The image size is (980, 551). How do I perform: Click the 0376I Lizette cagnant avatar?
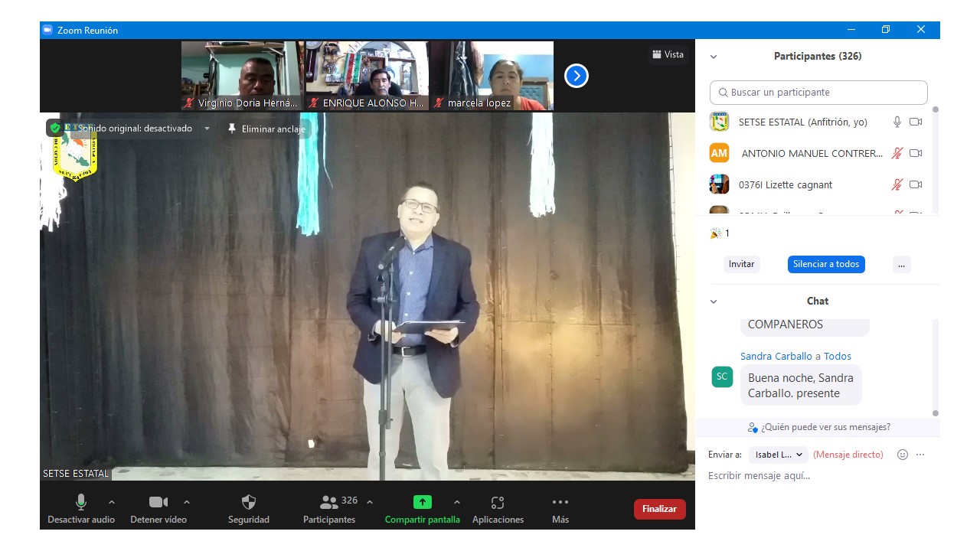(x=719, y=184)
